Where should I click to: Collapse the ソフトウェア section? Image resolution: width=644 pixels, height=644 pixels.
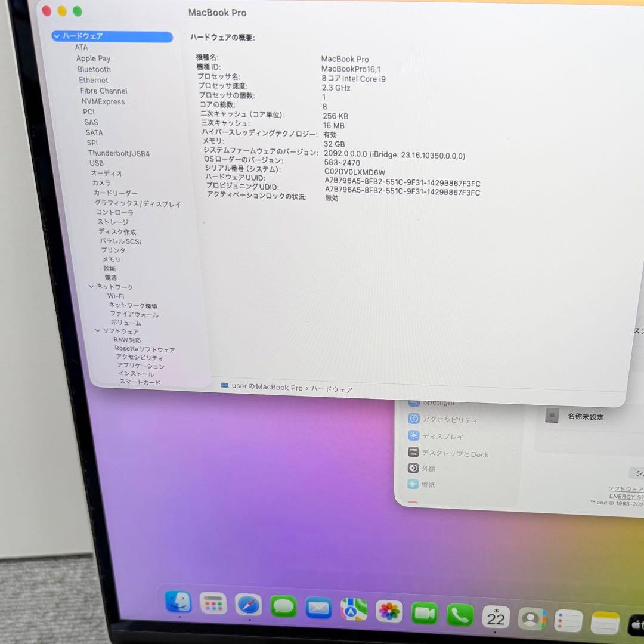[x=98, y=331]
